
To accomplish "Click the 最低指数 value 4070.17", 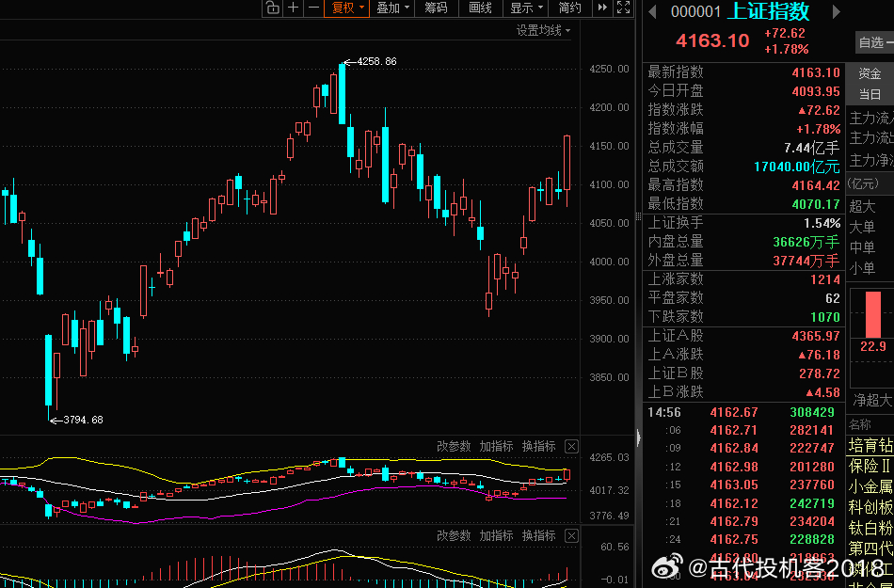I will (x=816, y=204).
